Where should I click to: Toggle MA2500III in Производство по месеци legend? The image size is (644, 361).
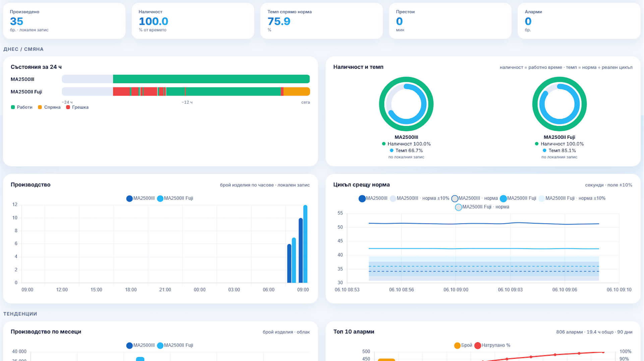[x=140, y=346]
